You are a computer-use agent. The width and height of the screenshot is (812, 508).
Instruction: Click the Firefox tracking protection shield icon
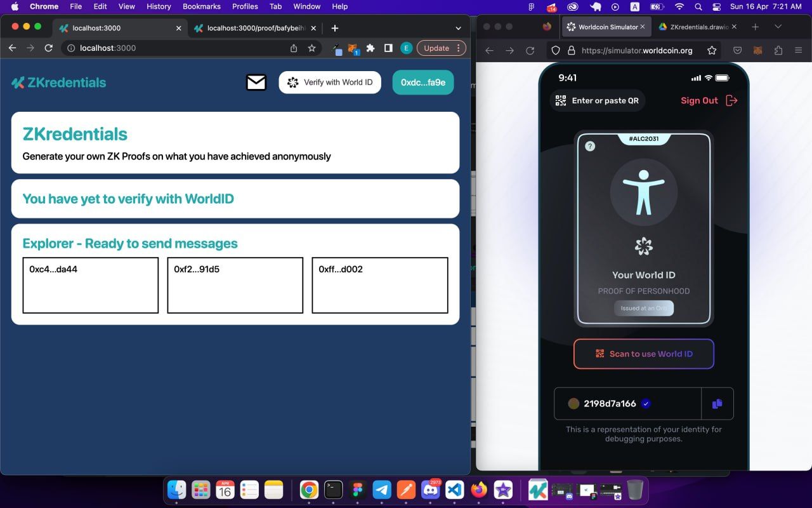point(556,50)
